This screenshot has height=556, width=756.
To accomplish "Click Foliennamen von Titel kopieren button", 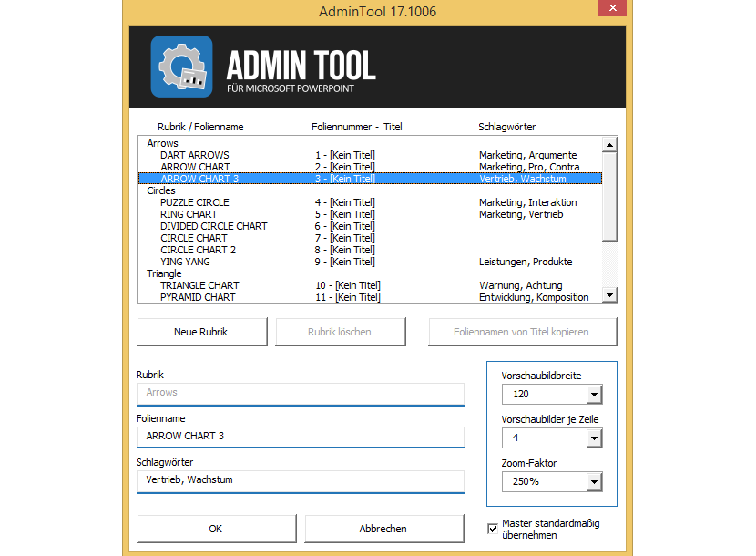I will (x=522, y=332).
